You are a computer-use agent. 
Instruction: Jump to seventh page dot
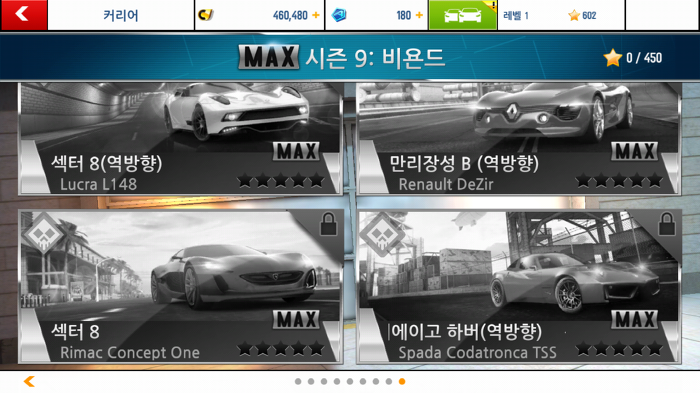click(375, 381)
